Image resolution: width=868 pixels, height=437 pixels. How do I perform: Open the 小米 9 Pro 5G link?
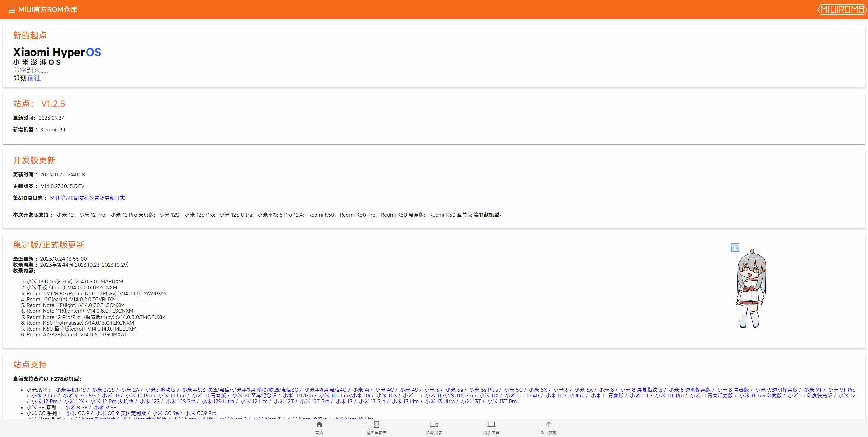click(x=79, y=396)
